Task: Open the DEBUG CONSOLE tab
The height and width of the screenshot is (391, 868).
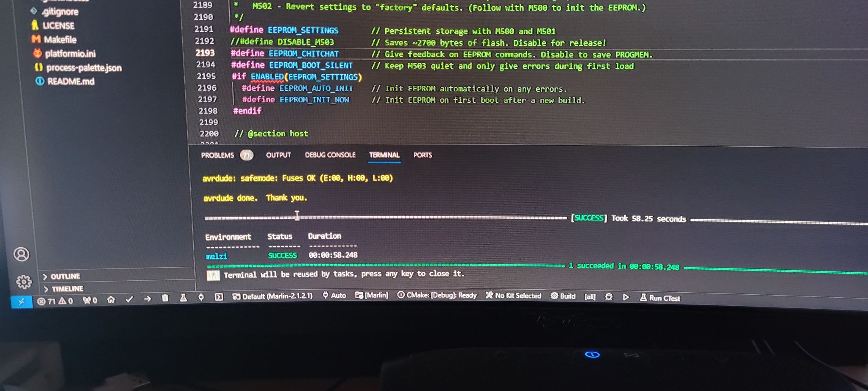Action: click(x=330, y=155)
